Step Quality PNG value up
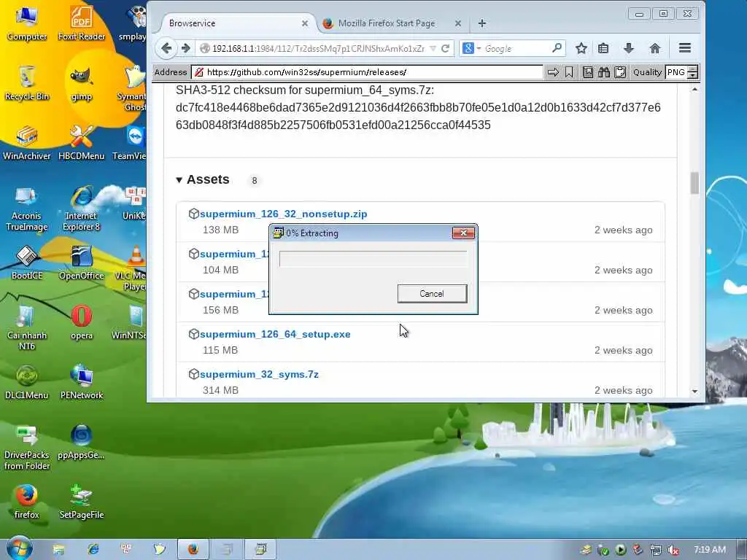The height and width of the screenshot is (560, 747). 694,69
